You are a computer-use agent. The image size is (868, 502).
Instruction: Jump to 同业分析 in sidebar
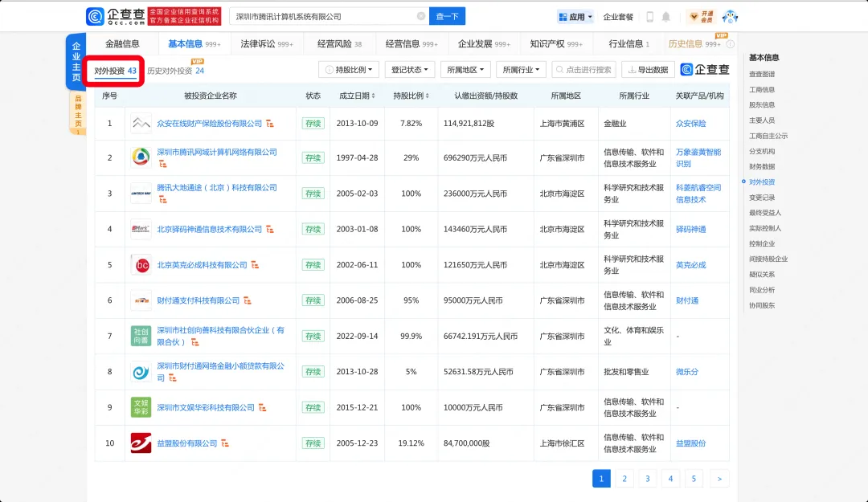pos(762,290)
